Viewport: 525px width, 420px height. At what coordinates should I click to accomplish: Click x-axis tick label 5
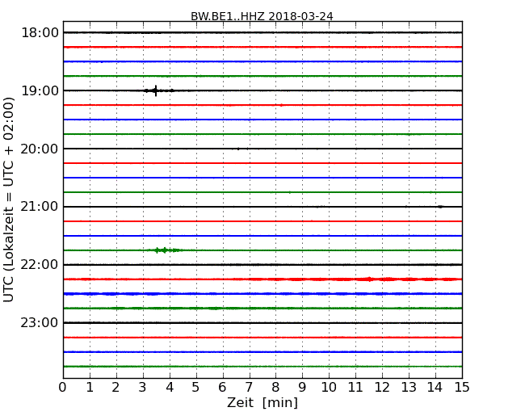click(x=195, y=387)
